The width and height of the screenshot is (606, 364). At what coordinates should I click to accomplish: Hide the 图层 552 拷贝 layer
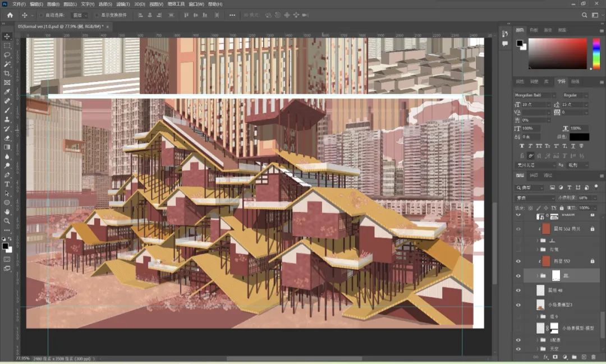click(518, 229)
